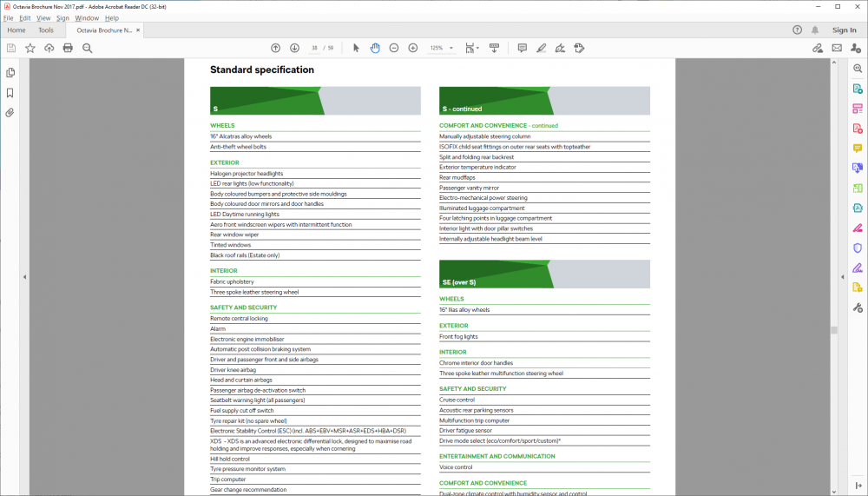Select the Highlight text pen tool
The image size is (868, 496).
pos(542,48)
